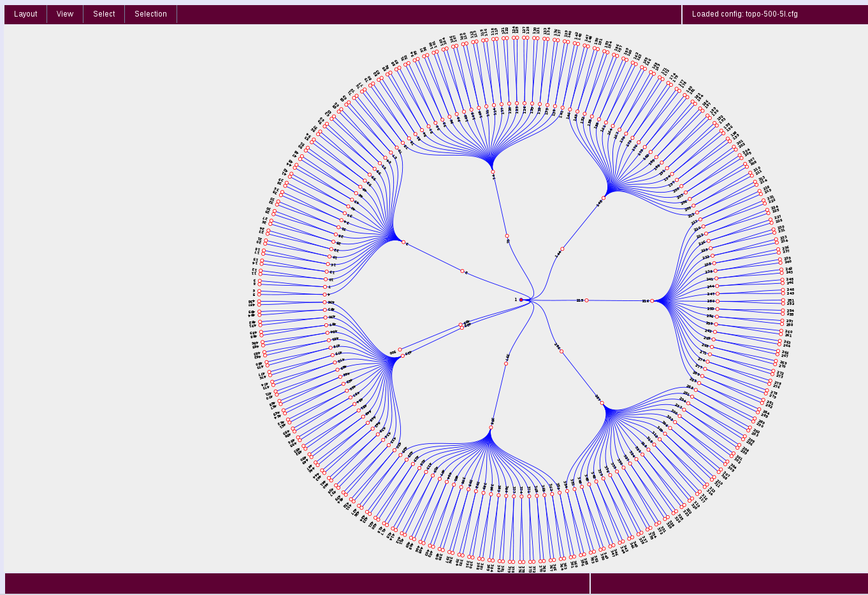Open the Selection menu
The width and height of the screenshot is (868, 595).
[150, 14]
